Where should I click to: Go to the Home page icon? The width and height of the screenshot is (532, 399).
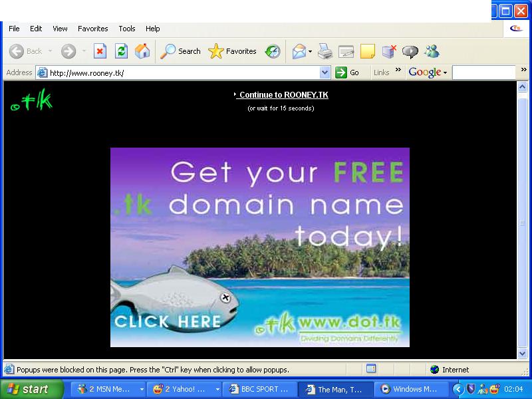(x=142, y=51)
